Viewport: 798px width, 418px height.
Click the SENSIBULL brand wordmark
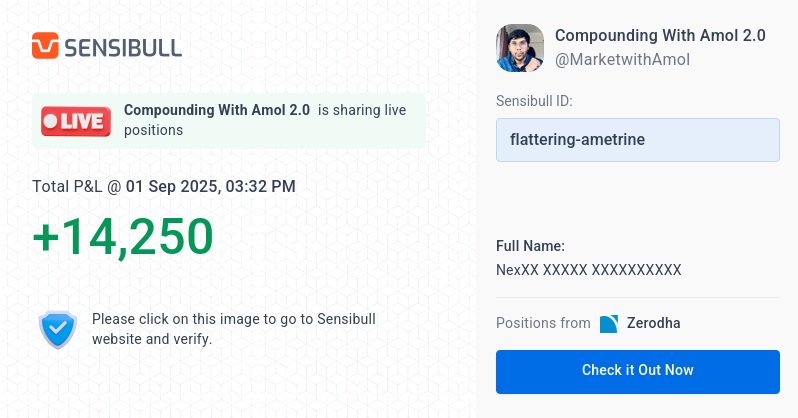coord(123,48)
